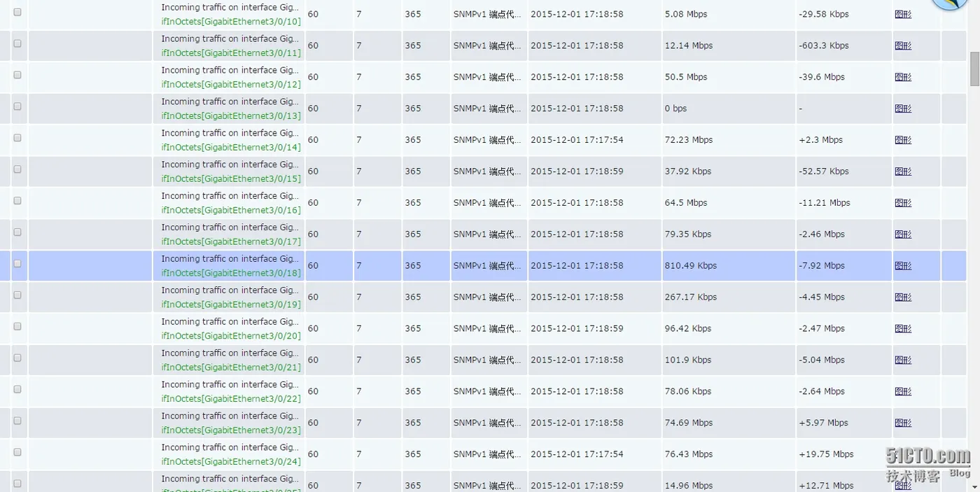Tick the checkbox for GigabitEthernet3/0/11 row
Viewport: 980px width, 492px height.
coord(17,43)
